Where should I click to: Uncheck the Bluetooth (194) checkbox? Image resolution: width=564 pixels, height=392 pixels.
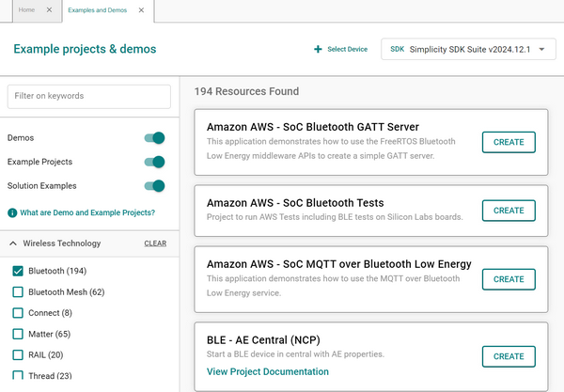18,271
